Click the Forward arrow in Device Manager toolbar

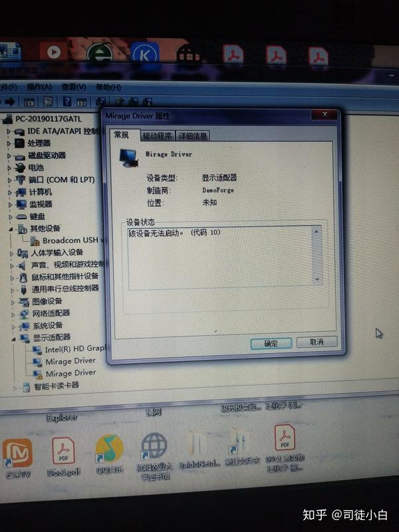click(x=9, y=101)
